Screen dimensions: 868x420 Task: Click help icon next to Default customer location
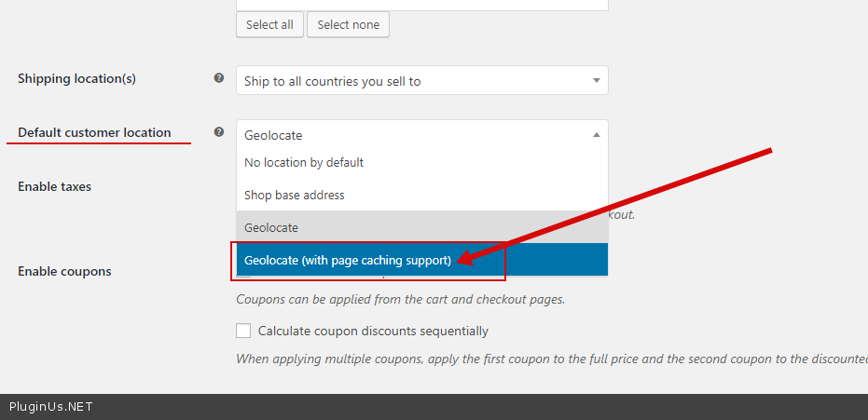(x=219, y=132)
